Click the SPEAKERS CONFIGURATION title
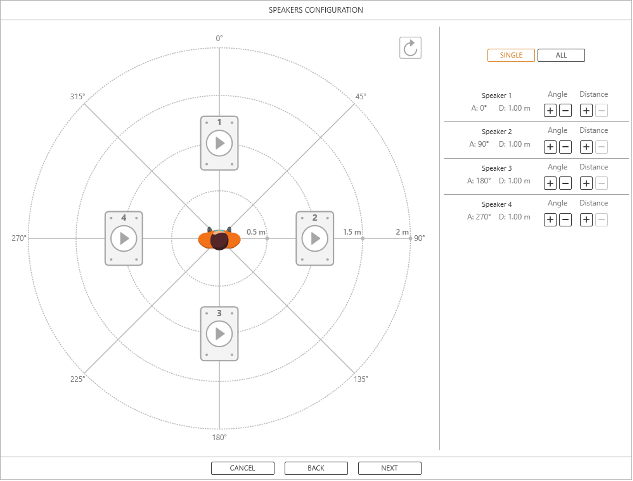This screenshot has width=633, height=481. coord(316,10)
